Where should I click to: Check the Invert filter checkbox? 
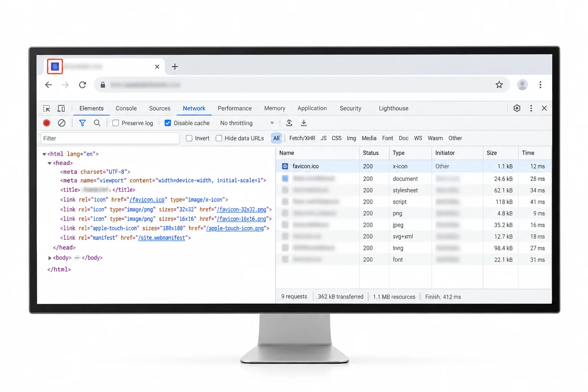[x=189, y=138]
